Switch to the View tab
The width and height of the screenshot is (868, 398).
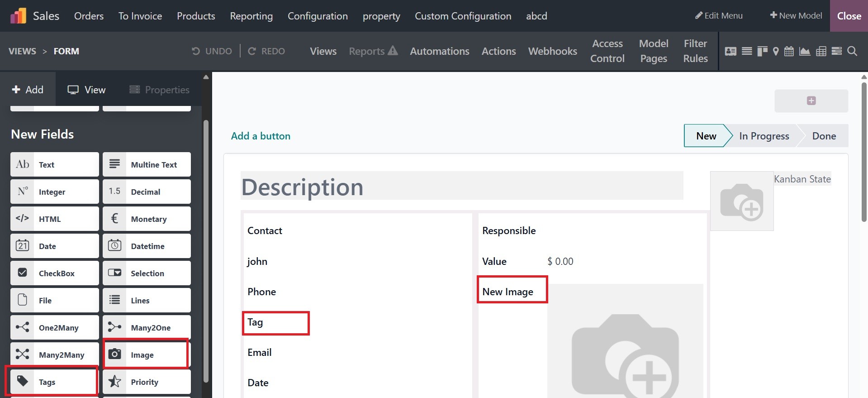click(x=86, y=90)
